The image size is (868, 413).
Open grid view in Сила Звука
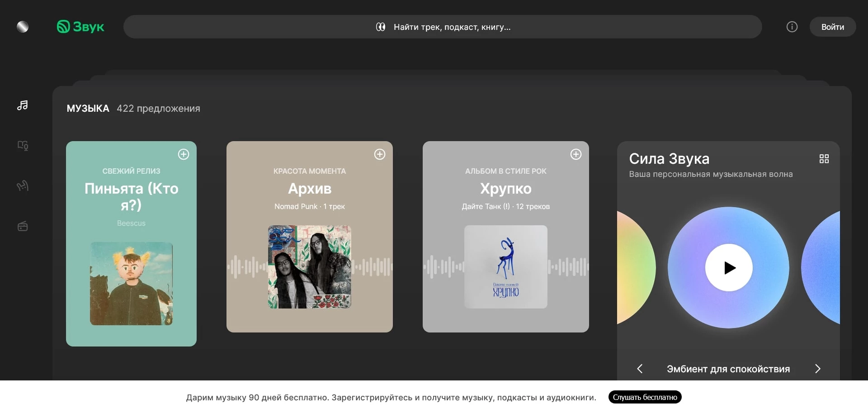[824, 159]
